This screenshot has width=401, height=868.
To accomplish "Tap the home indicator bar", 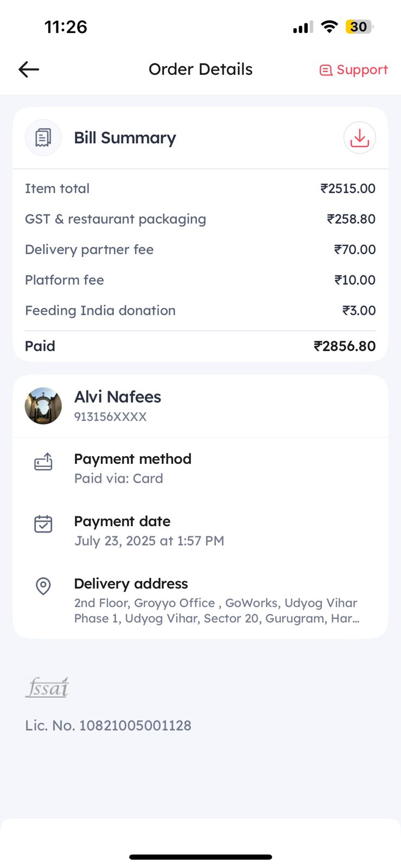I will point(200,857).
